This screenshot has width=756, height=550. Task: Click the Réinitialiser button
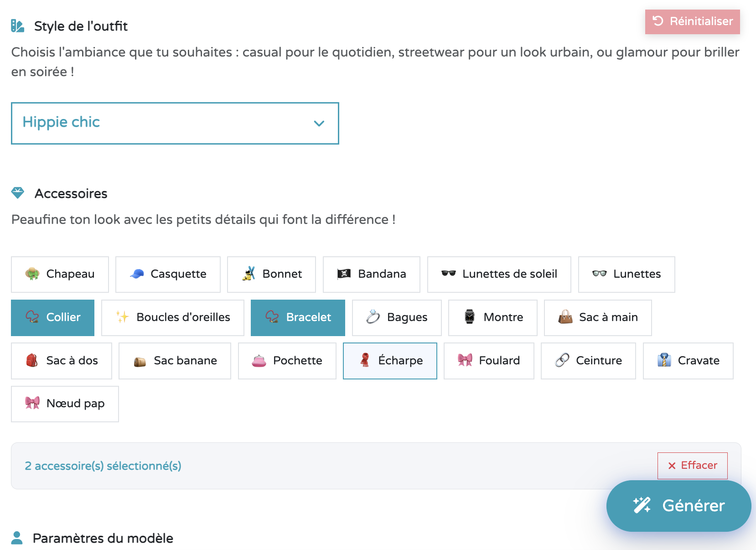point(692,21)
